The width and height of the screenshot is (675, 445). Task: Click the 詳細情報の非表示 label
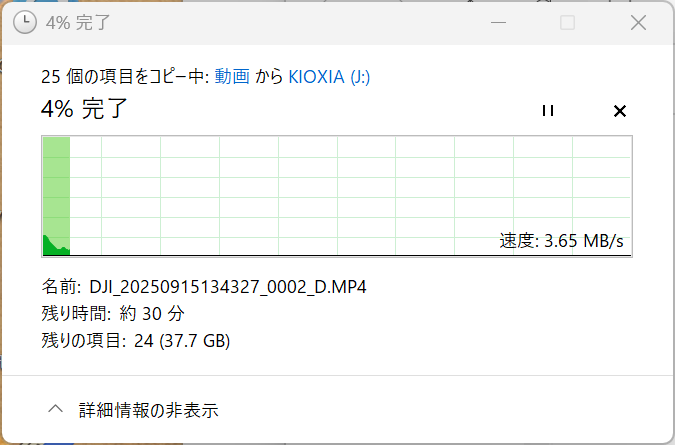(148, 410)
